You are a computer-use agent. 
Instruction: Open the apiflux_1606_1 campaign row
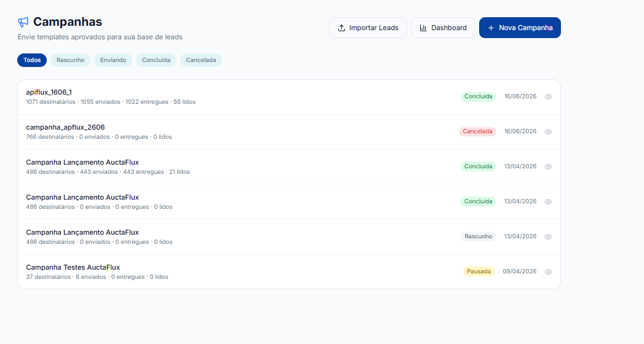pos(288,97)
